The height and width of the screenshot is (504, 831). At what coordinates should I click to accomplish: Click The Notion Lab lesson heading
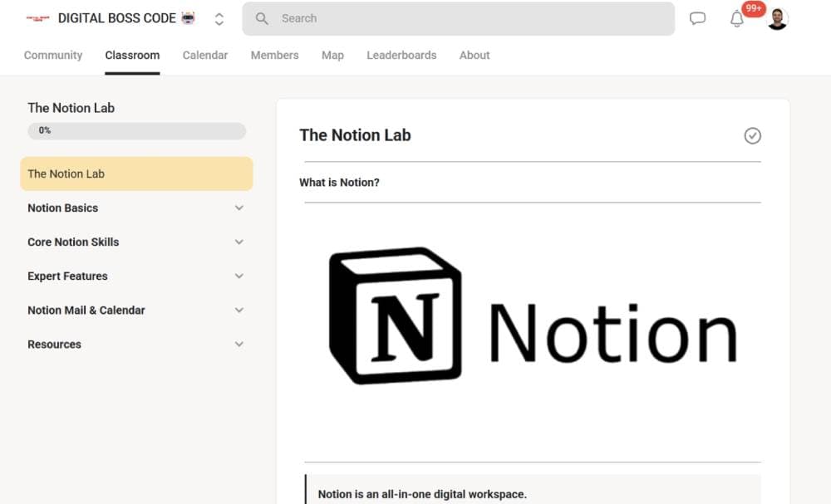click(355, 135)
